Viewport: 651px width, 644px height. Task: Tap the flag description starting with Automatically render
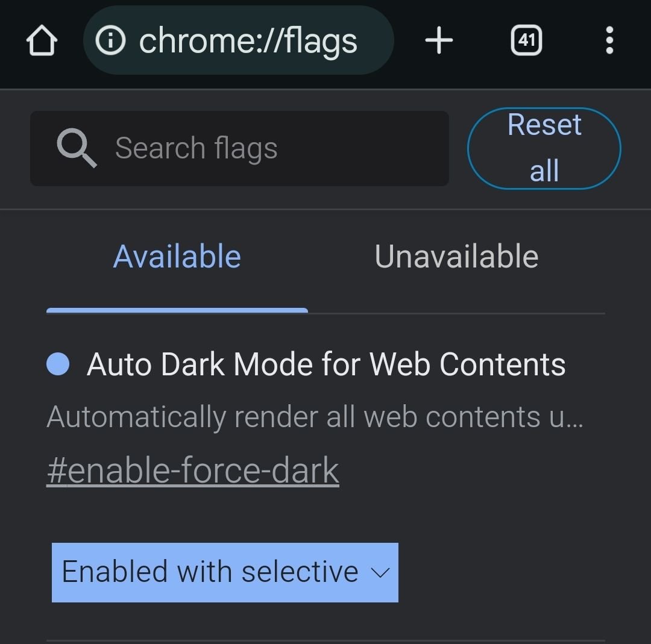313,416
